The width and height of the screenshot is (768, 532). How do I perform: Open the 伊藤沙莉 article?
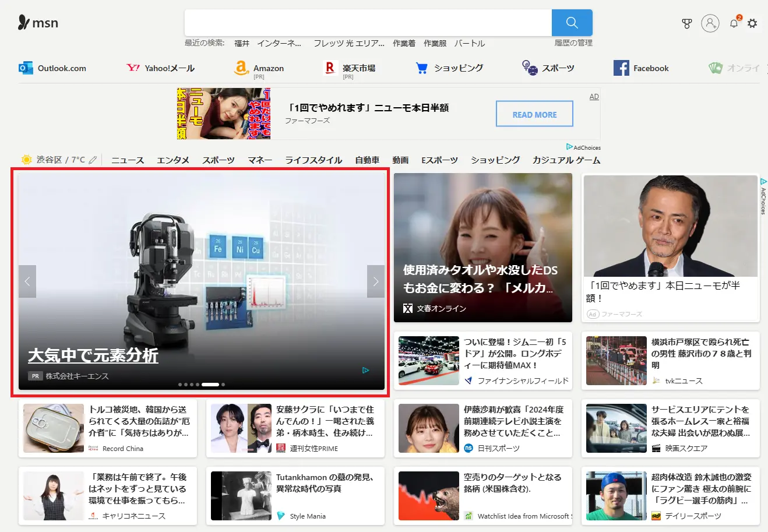[x=483, y=428]
